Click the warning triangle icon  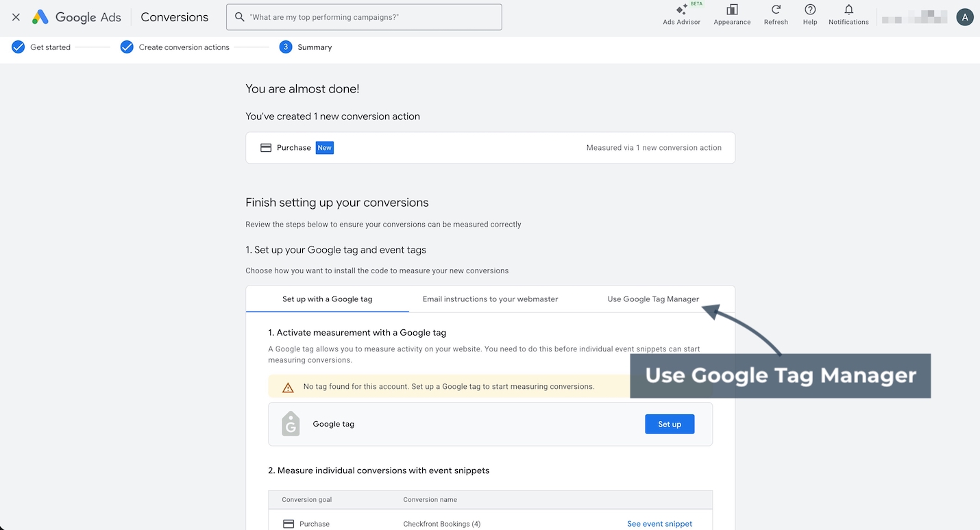[288, 387]
